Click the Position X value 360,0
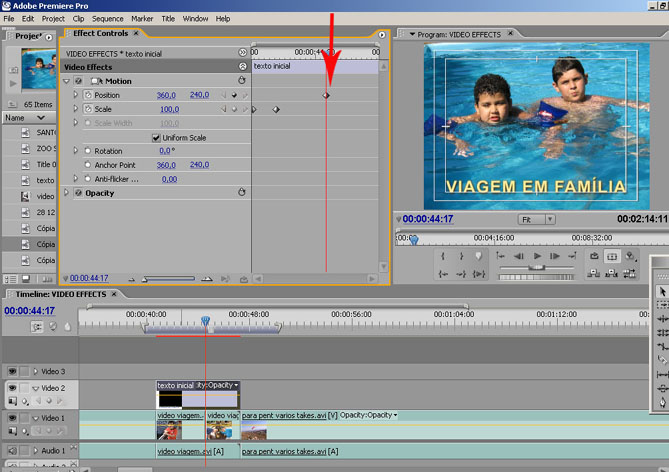 [166, 95]
